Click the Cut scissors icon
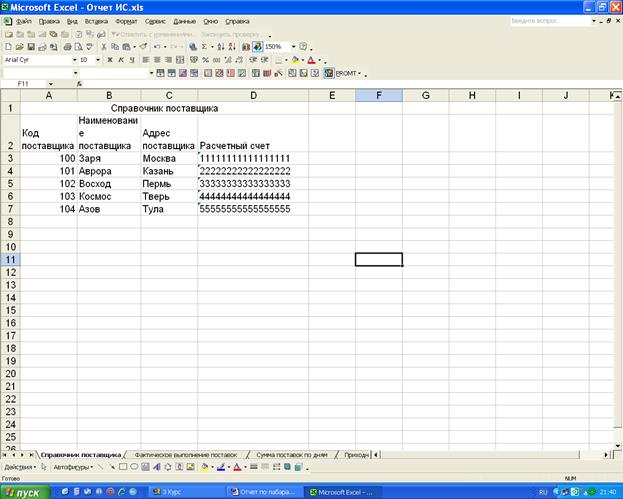 point(104,47)
